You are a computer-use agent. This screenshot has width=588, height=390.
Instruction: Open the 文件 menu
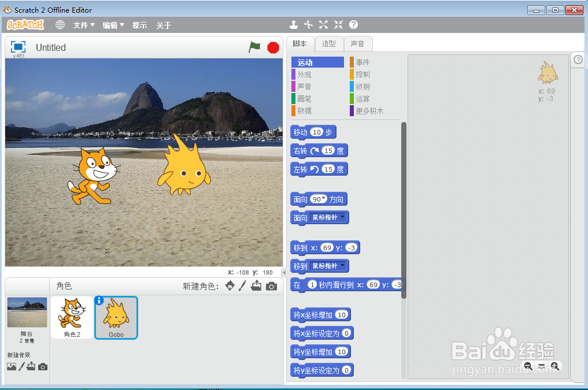coord(84,25)
